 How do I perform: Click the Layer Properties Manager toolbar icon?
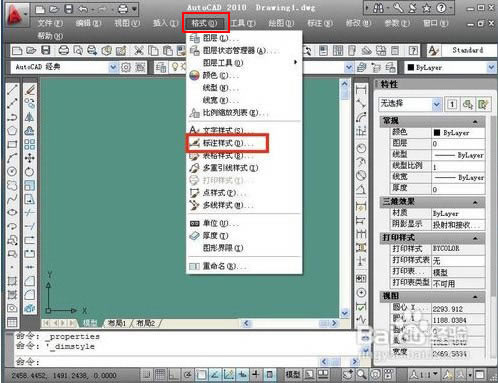tap(161, 67)
